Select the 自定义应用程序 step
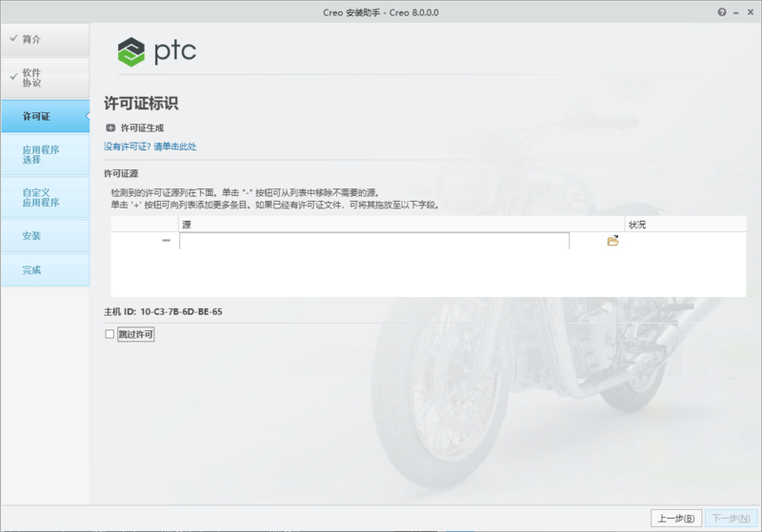Viewport: 762px width, 532px height. point(45,197)
